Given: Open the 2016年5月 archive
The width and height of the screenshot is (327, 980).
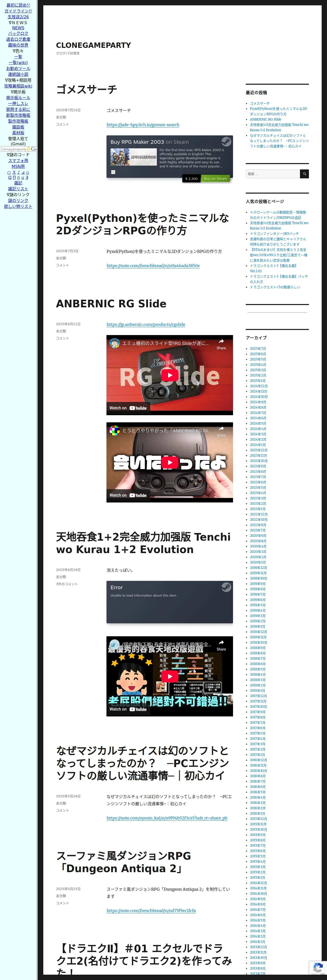Looking at the screenshot, I should pyautogui.click(x=258, y=792).
